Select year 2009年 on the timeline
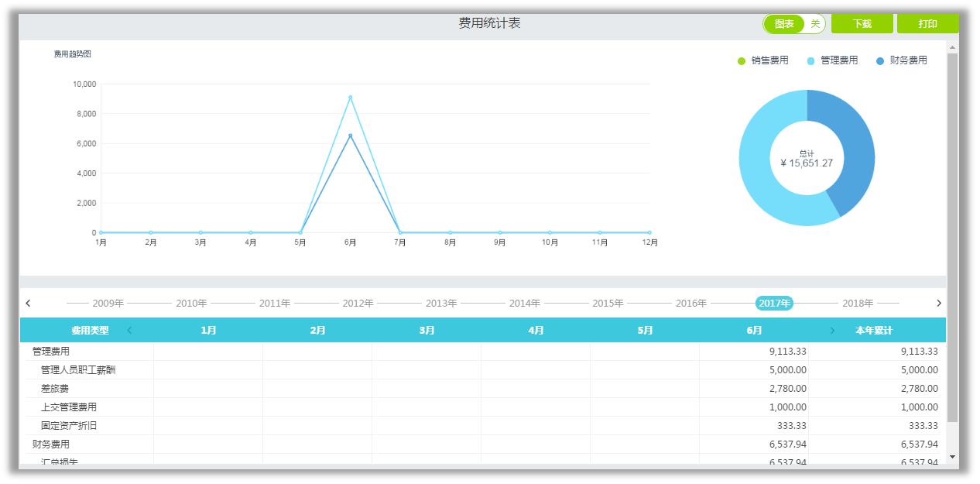Image resolution: width=980 pixels, height=484 pixels. click(108, 304)
